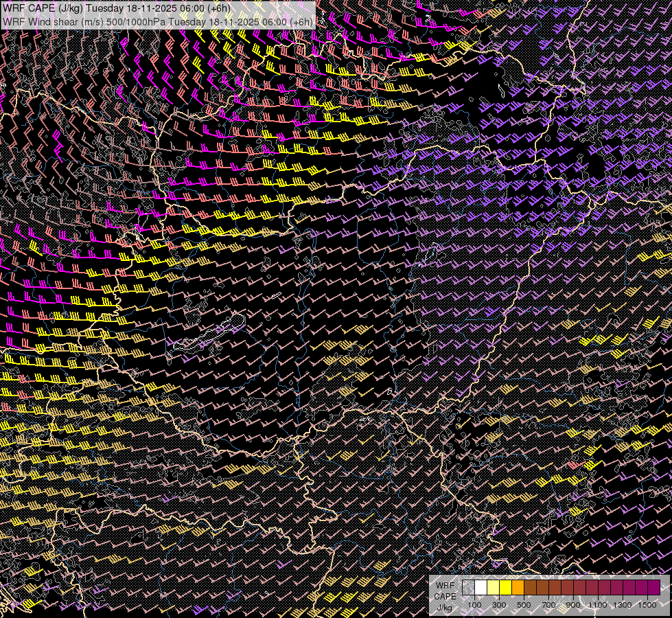Click the 100 legend value
The height and width of the screenshot is (618, 672).
pos(474,605)
